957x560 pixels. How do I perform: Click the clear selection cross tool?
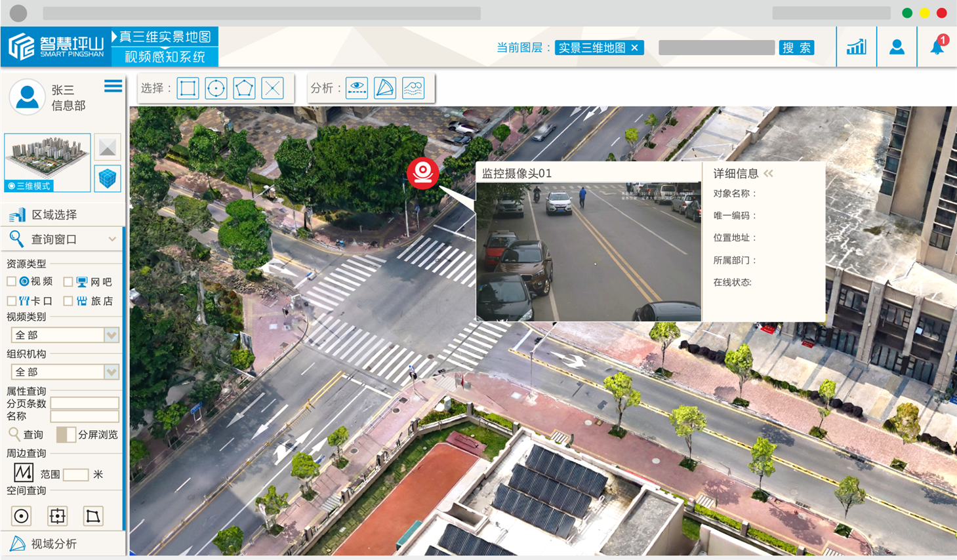click(x=272, y=88)
